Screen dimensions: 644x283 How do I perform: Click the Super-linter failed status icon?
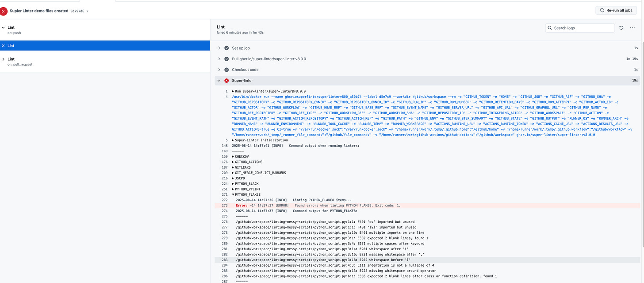pyautogui.click(x=226, y=81)
